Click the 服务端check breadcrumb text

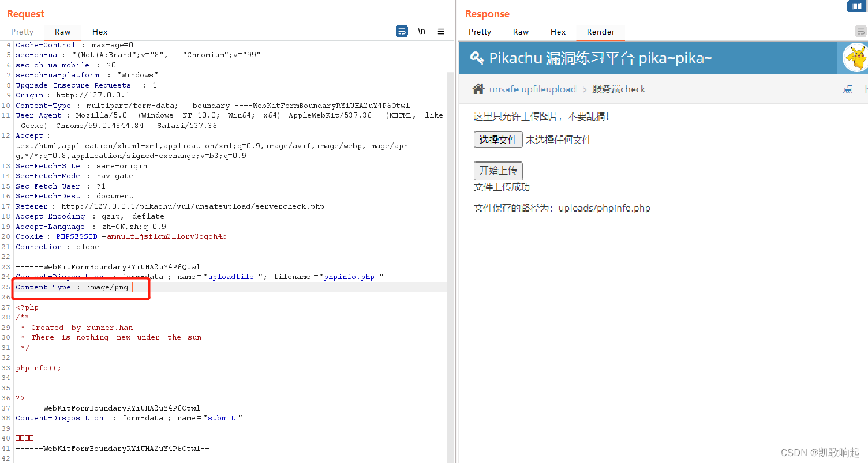619,89
